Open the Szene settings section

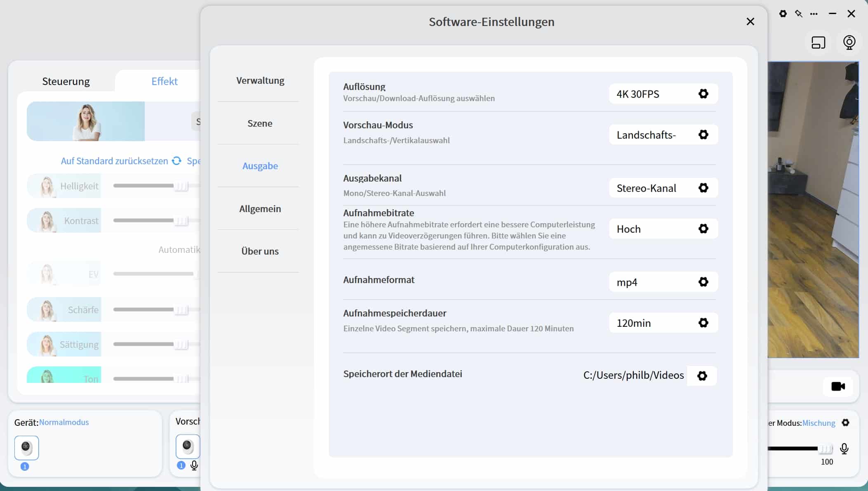tap(260, 123)
